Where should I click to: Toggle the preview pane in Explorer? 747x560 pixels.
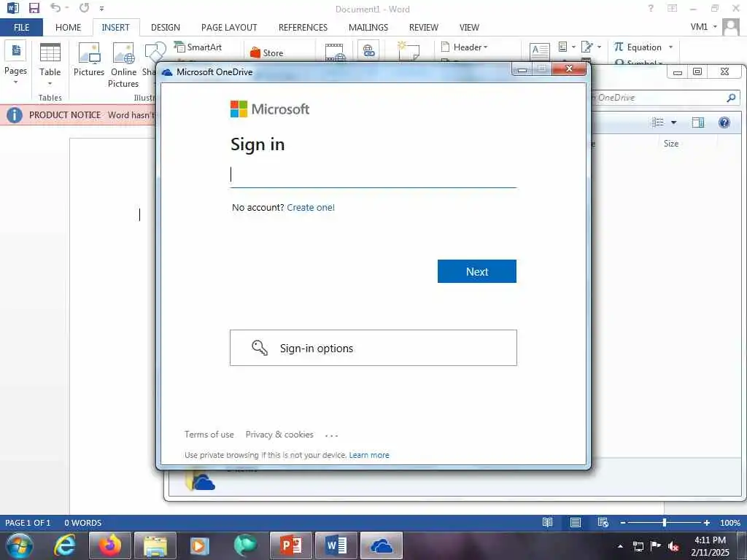point(698,122)
